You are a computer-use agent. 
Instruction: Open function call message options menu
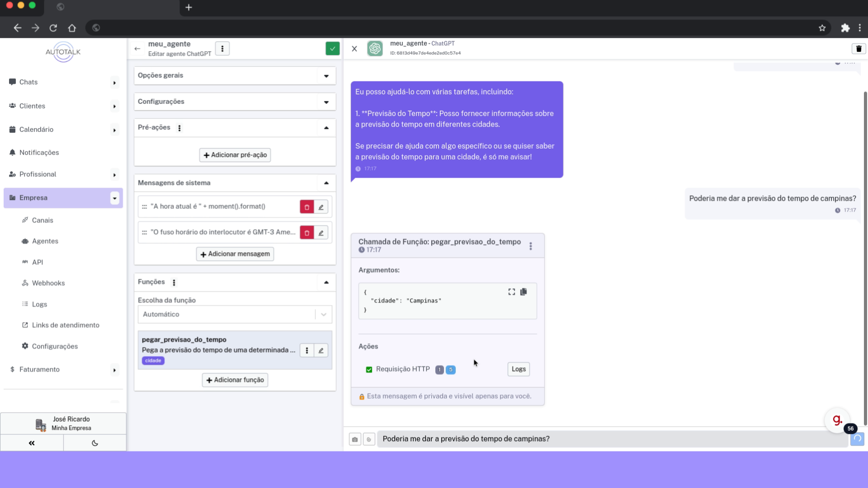pos(531,246)
